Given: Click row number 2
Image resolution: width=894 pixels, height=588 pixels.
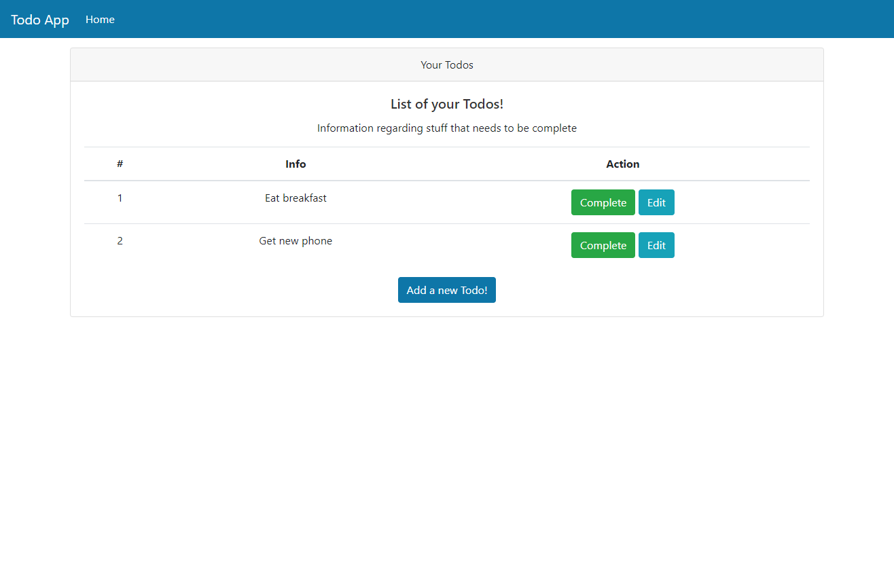Looking at the screenshot, I should point(120,240).
